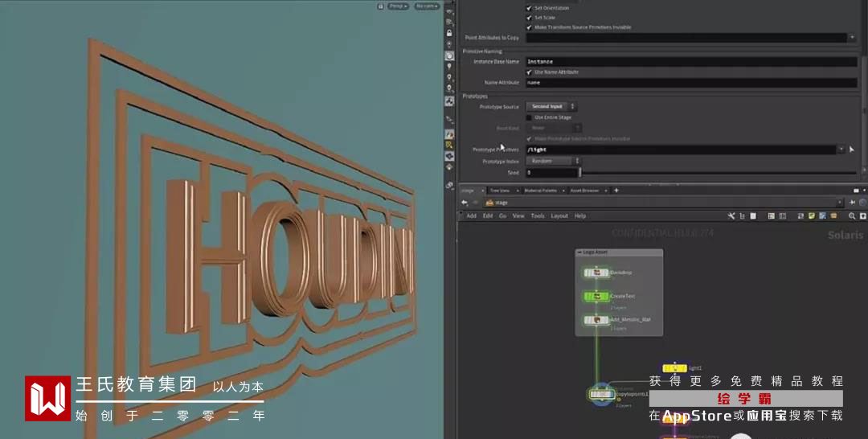Click the copytopoints1 node

tap(601, 394)
